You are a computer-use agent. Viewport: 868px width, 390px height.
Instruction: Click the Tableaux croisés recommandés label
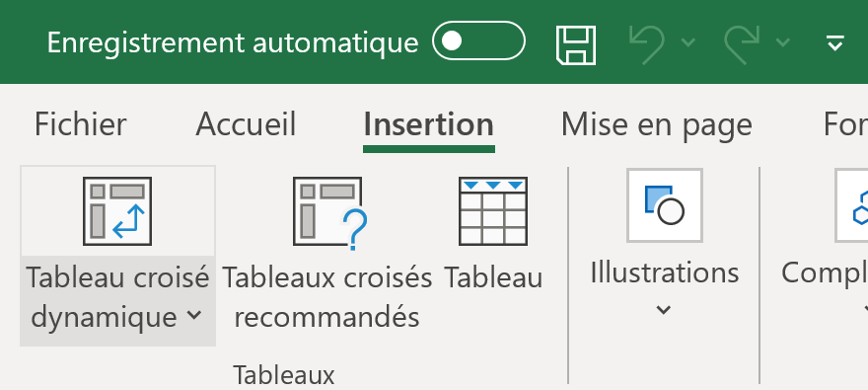click(x=327, y=297)
